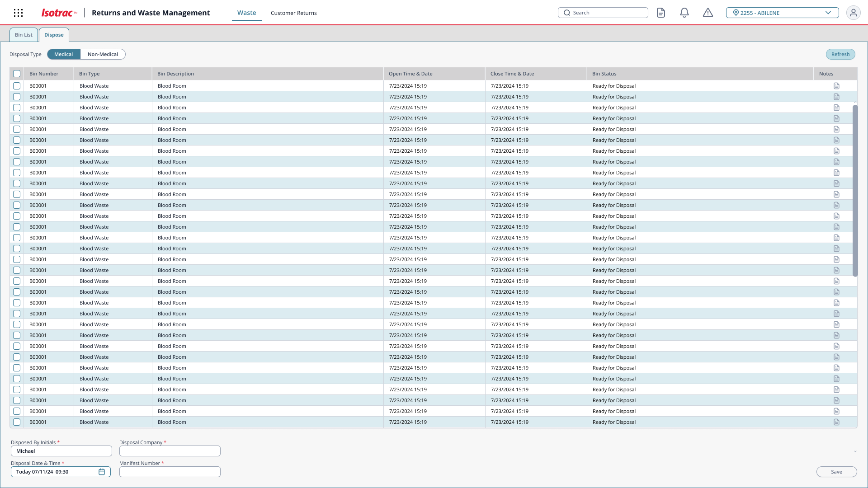The height and width of the screenshot is (488, 868).
Task: Click into the Manifest Number input field
Action: [x=170, y=472]
